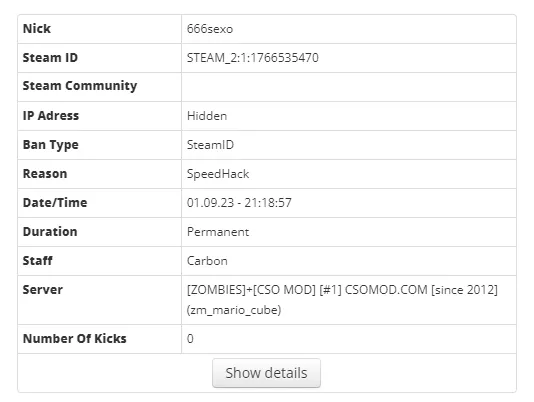Click the date 01.09.23 - 21:18:57
Screen dimensions: 534x402
239,203
